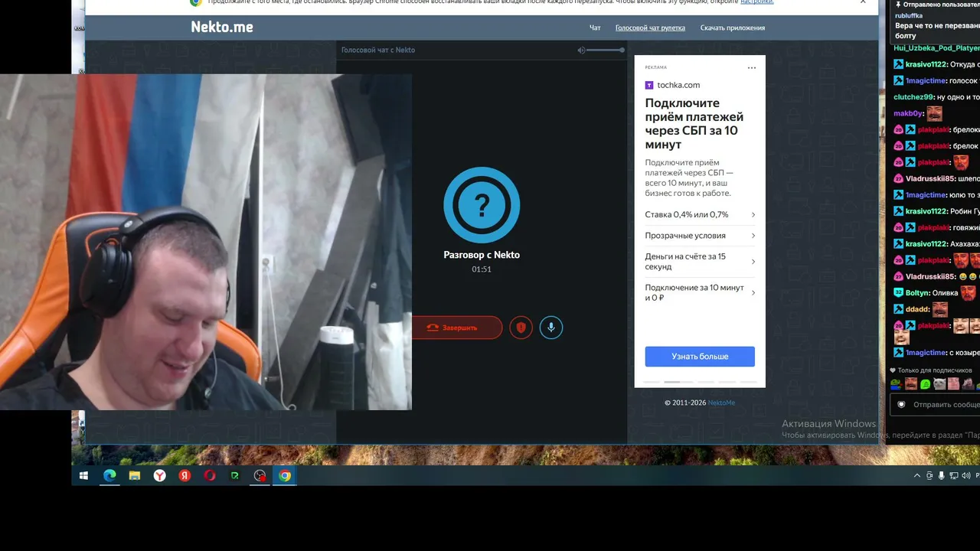Click the emote in makb0y's message
The width and height of the screenshot is (980, 551).
[934, 113]
